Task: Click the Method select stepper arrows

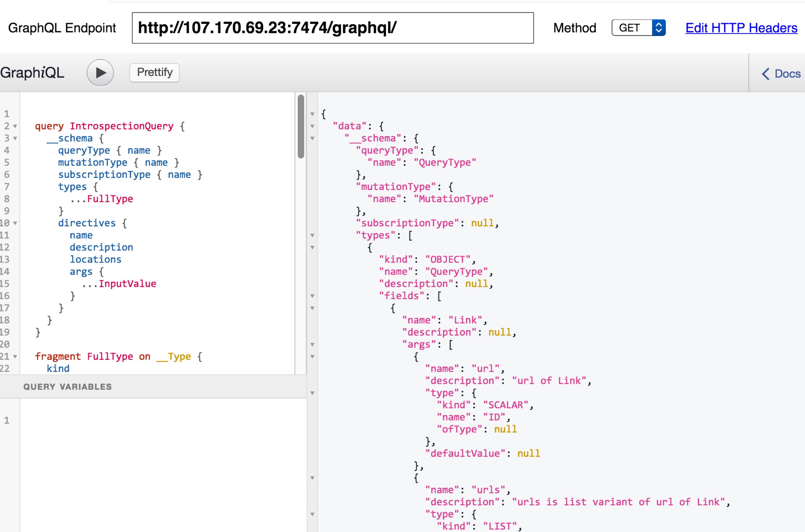Action: [658, 28]
